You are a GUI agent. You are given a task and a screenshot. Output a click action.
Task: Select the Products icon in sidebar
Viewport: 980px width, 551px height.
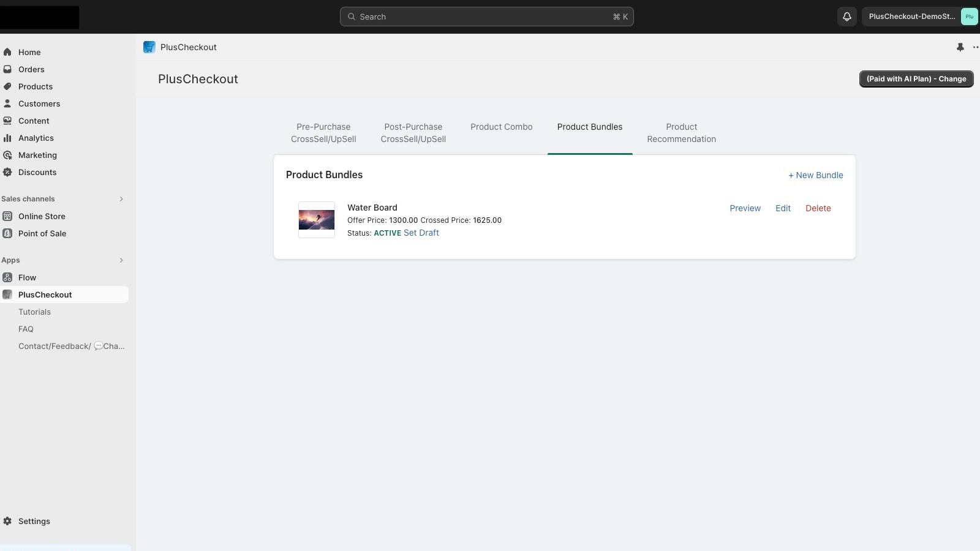tap(7, 86)
